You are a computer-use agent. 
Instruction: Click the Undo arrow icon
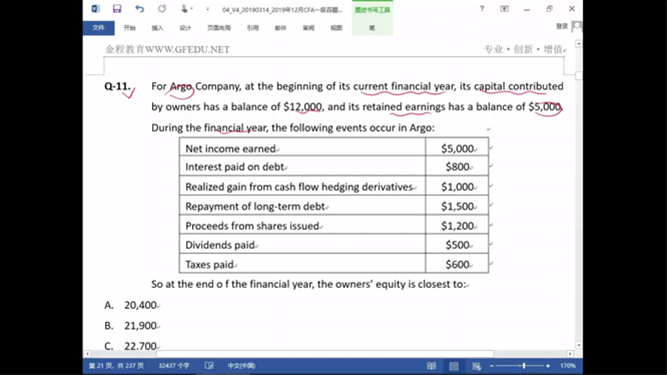(140, 9)
